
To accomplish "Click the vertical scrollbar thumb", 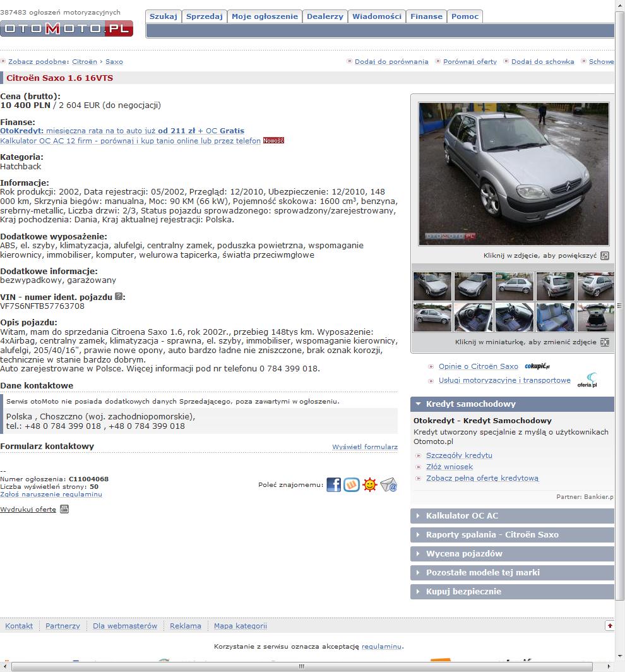I will 620,306.
